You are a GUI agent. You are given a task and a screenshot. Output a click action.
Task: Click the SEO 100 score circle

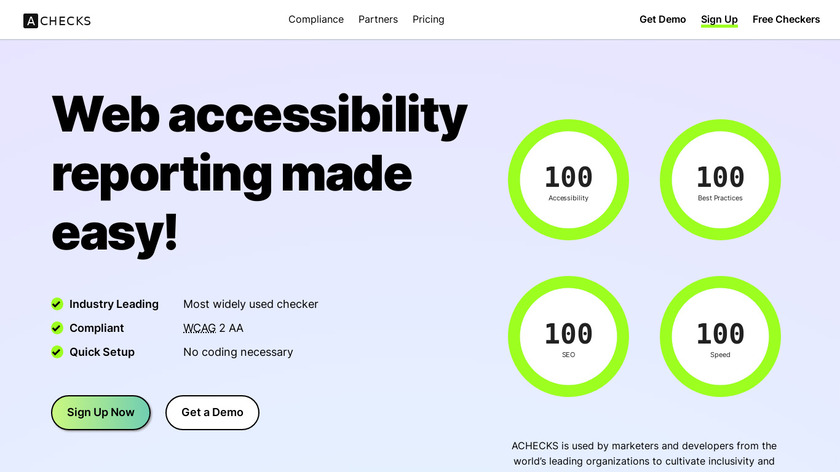(x=568, y=338)
